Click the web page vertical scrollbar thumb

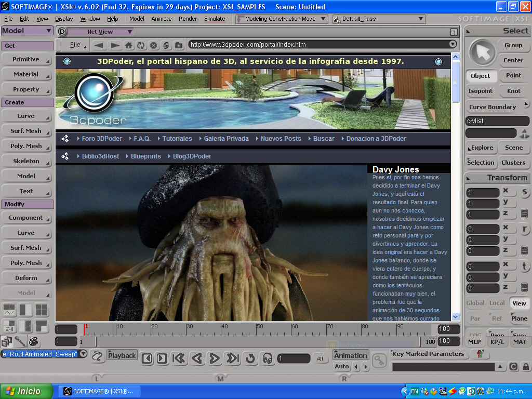coord(455,82)
